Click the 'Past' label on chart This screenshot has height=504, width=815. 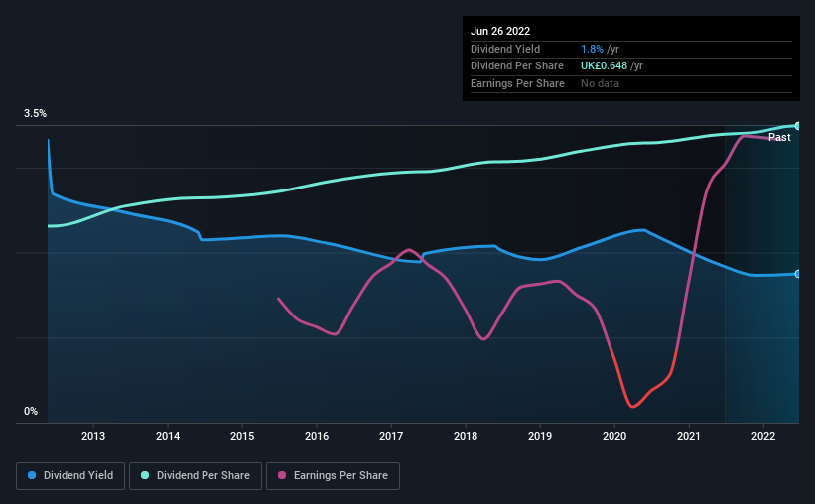click(779, 137)
